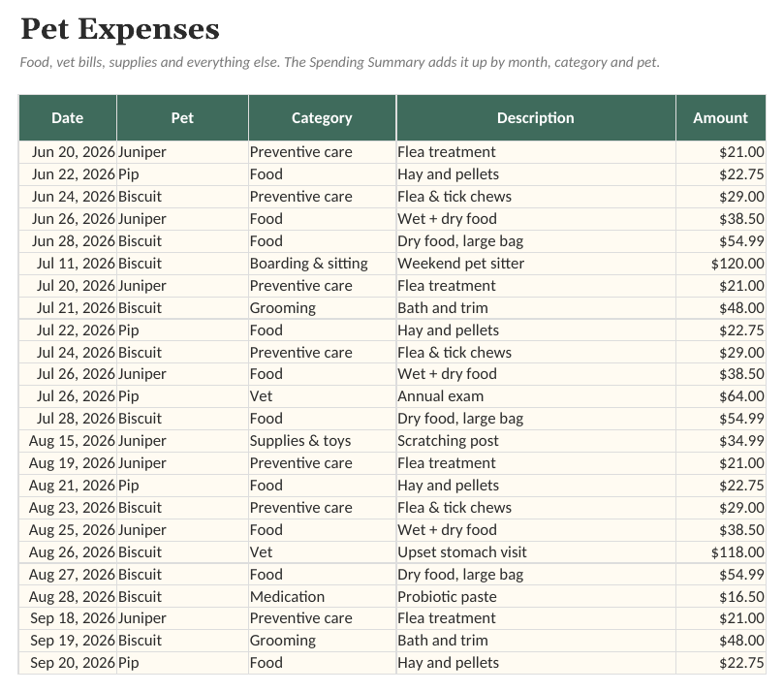This screenshot has height=692, width=784.
Task: Click the Date column header
Action: click(x=68, y=118)
